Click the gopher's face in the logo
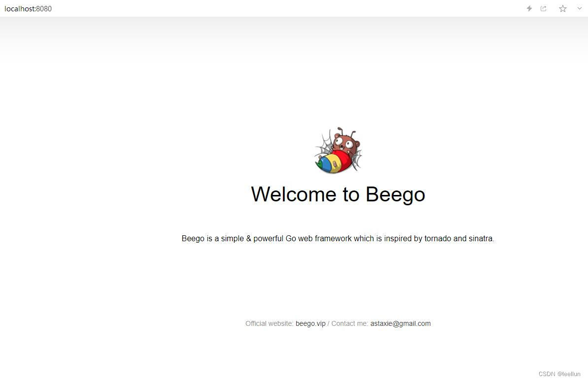 (346, 142)
